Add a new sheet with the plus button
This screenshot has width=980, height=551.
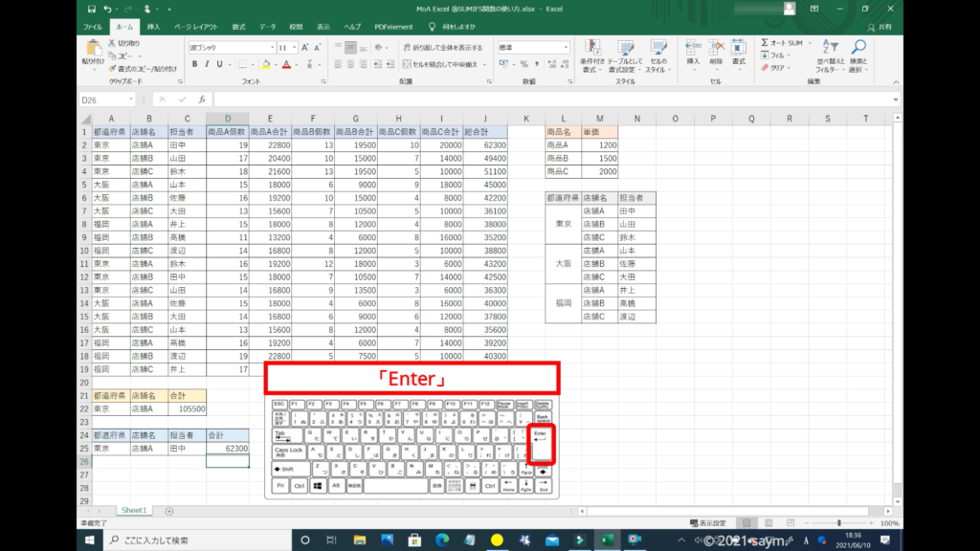(169, 511)
